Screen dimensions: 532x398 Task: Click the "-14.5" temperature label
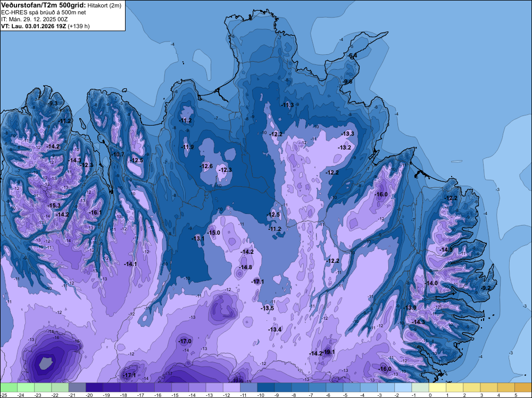[x=446, y=250]
